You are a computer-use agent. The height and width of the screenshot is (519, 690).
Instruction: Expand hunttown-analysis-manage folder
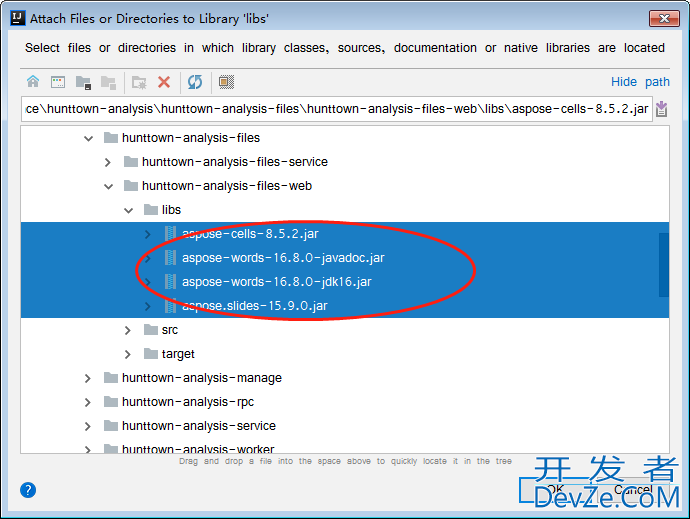click(x=88, y=378)
